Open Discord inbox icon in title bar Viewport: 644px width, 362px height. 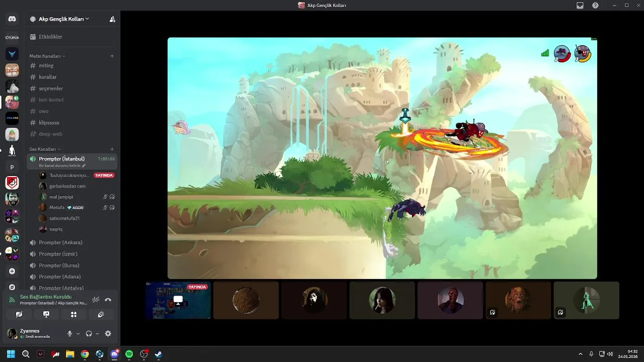[x=580, y=5]
